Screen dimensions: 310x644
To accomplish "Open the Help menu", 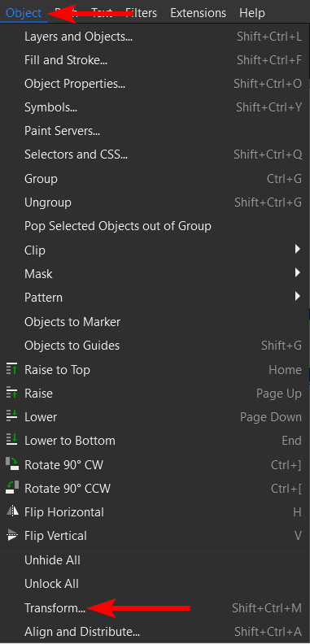I will [x=252, y=13].
